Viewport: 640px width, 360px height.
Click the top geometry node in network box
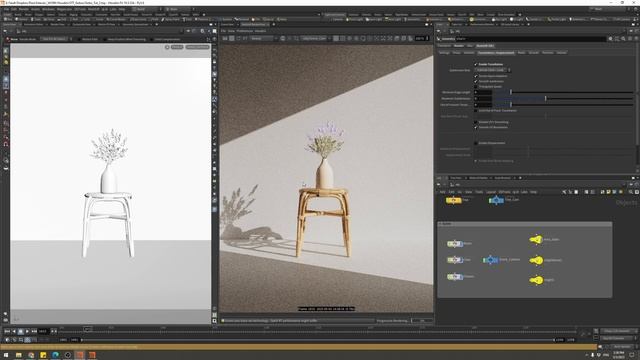[x=455, y=243]
